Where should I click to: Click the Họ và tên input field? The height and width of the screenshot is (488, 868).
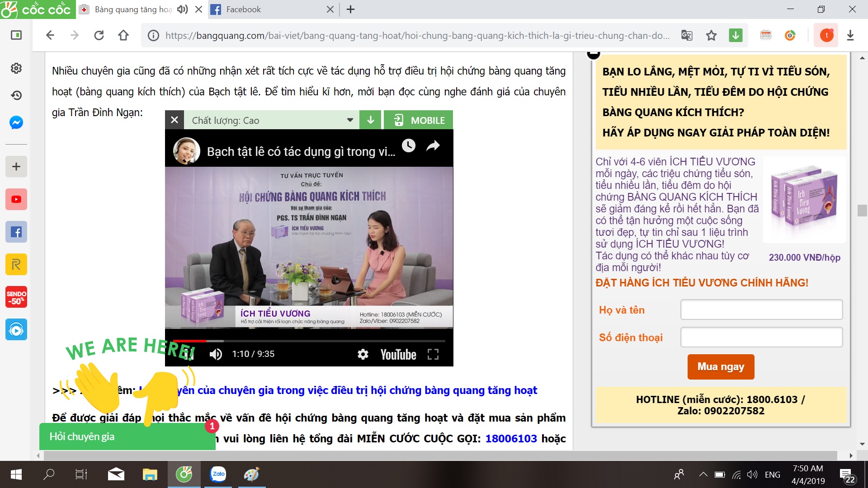pos(761,310)
